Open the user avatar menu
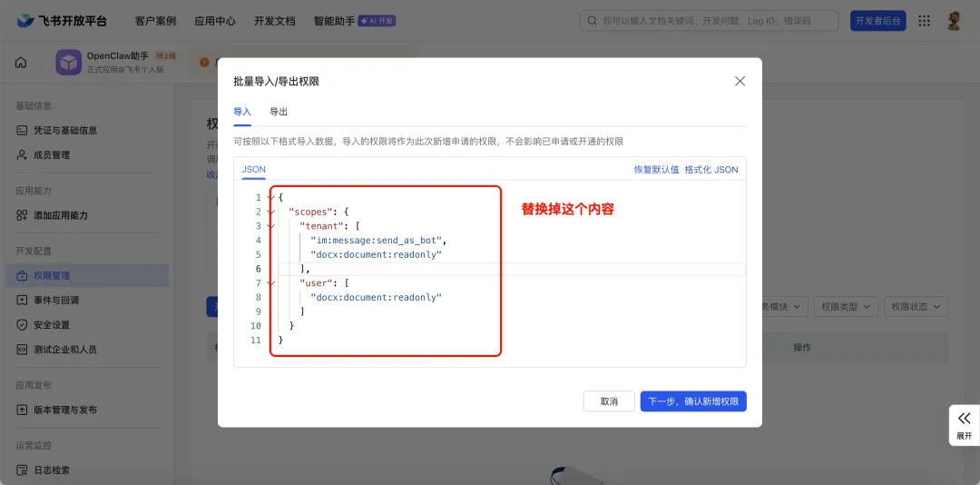This screenshot has width=980, height=485. [954, 21]
